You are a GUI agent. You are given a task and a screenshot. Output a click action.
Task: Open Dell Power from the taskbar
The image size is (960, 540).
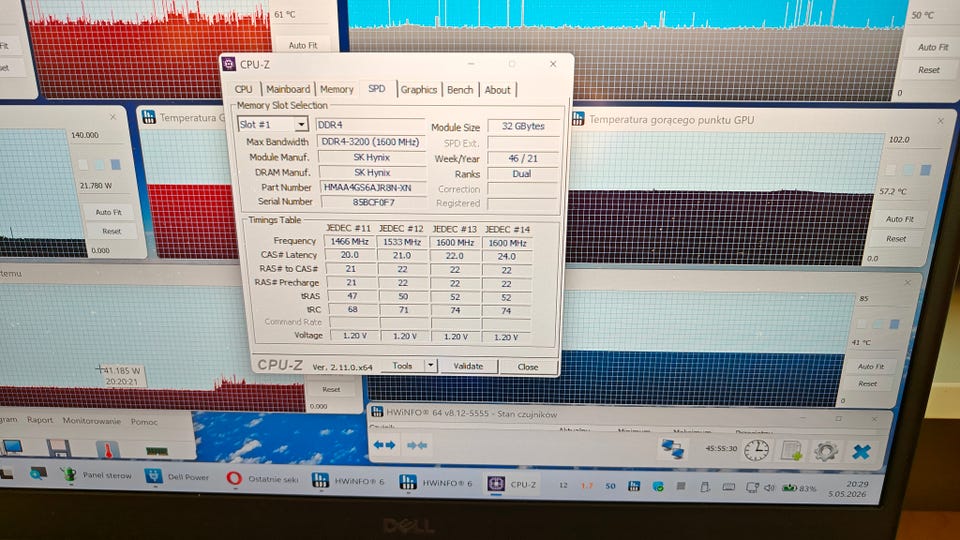177,476
